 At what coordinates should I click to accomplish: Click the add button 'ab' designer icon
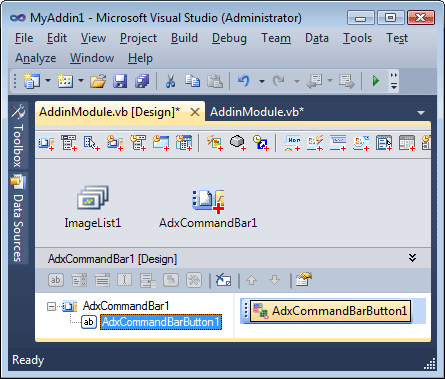point(56,280)
